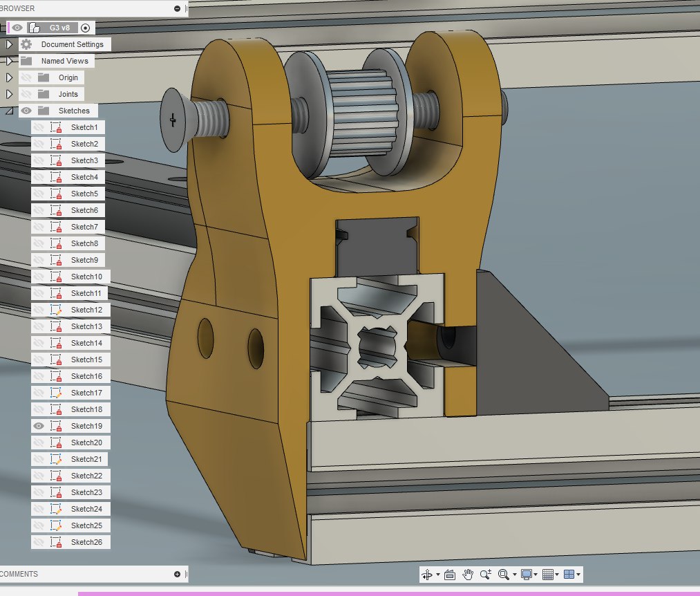Show the Joints folder via eye icon
This screenshot has height=596, width=700.
tap(26, 94)
